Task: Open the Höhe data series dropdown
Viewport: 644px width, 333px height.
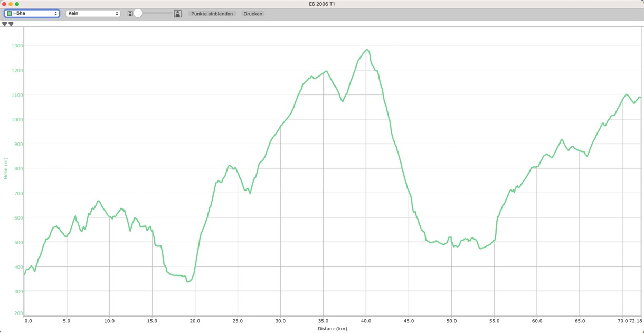Action: [32, 14]
